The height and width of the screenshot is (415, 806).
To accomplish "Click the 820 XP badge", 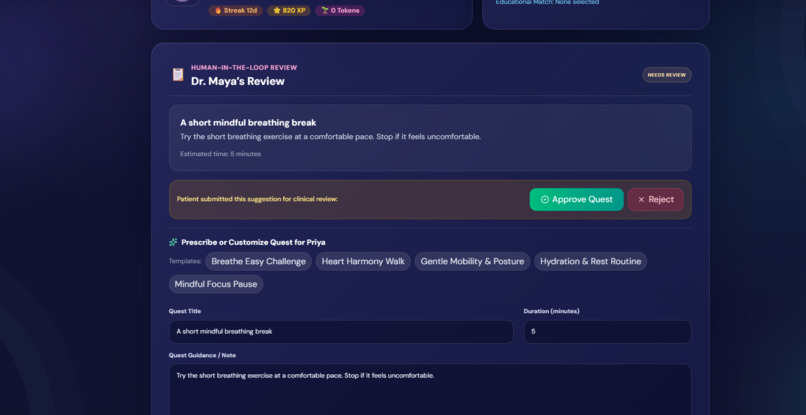I will click(289, 10).
